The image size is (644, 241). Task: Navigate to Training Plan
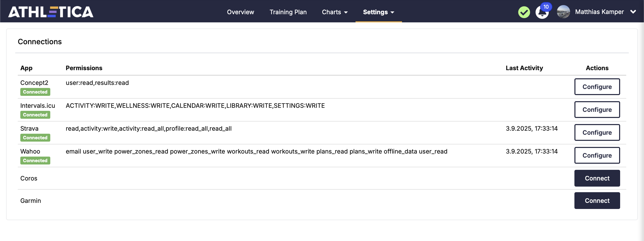288,12
